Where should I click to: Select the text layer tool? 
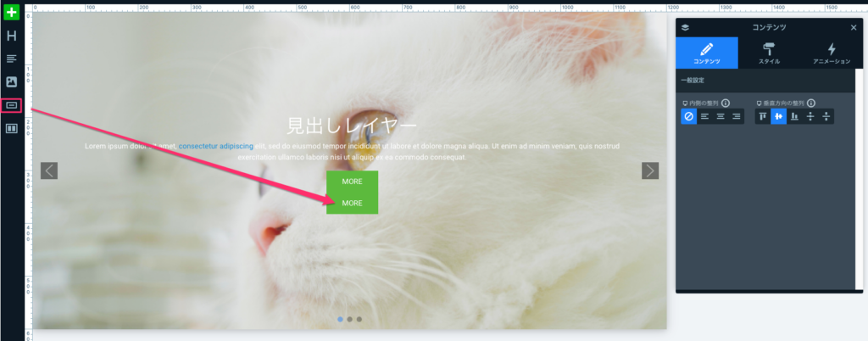pyautogui.click(x=12, y=59)
